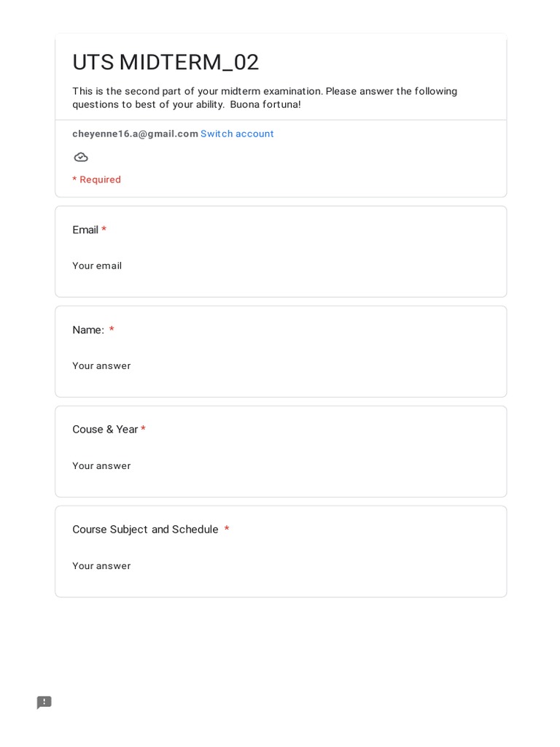The width and height of the screenshot is (560, 747).
Task: Focus the Your email input field
Action: [x=97, y=266]
